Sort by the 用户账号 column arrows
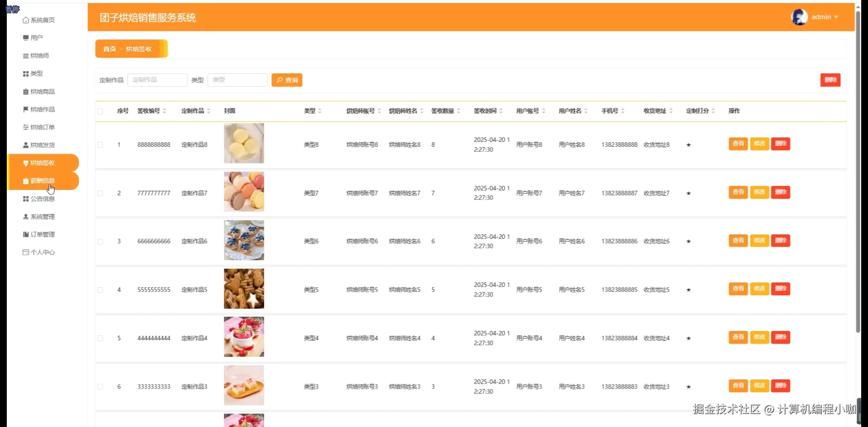 coord(544,111)
